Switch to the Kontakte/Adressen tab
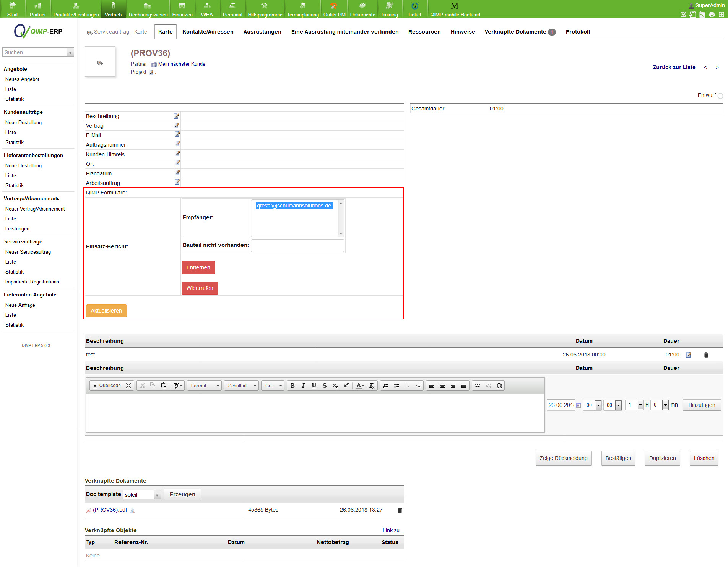Viewport: 728px width, 567px height. click(x=208, y=32)
